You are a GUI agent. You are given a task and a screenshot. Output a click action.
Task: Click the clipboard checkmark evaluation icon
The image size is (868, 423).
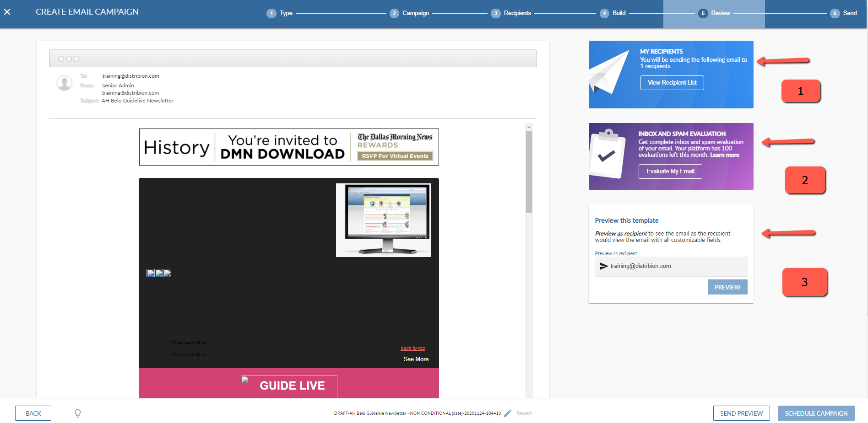tap(607, 154)
